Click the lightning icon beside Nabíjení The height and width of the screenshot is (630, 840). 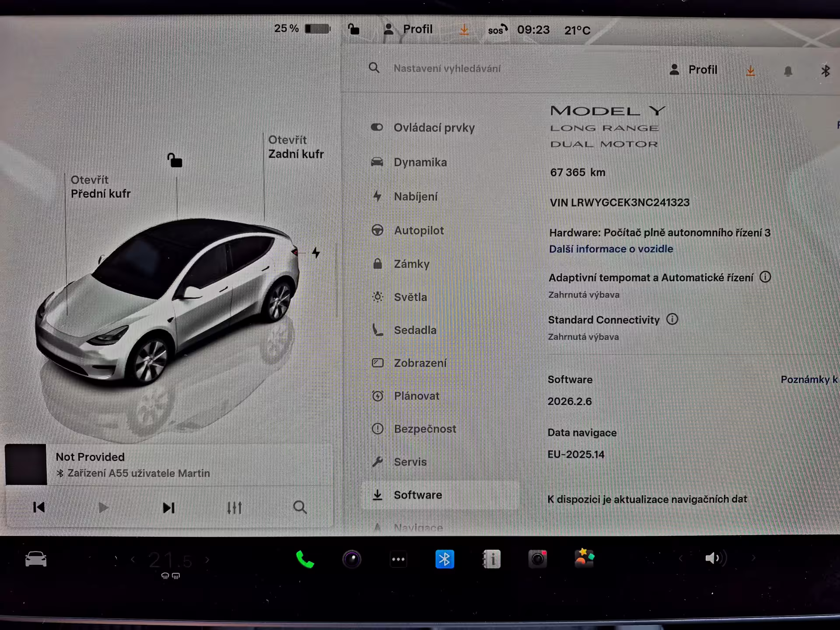point(377,196)
